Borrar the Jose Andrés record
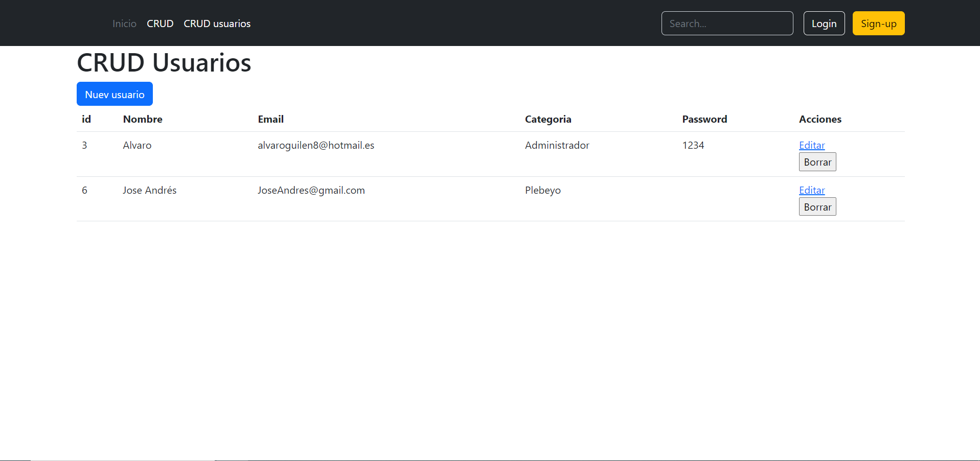Viewport: 980px width, 461px height. tap(817, 206)
